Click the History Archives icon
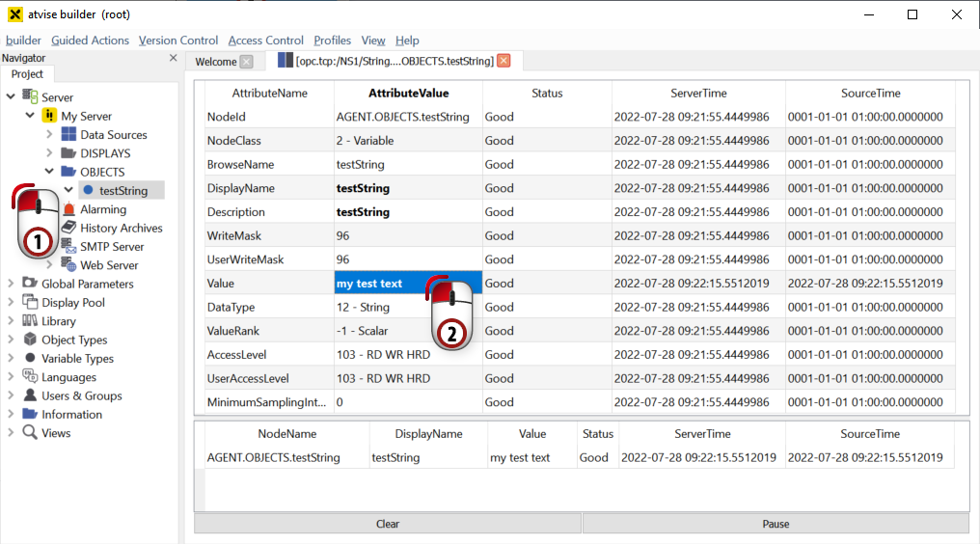The image size is (980, 544). pos(69,228)
